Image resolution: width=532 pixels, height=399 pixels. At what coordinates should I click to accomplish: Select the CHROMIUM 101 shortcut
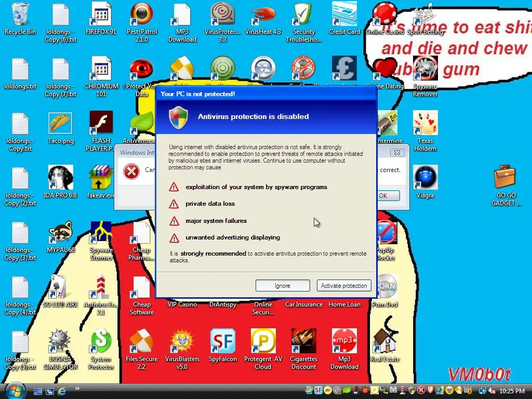[101, 77]
